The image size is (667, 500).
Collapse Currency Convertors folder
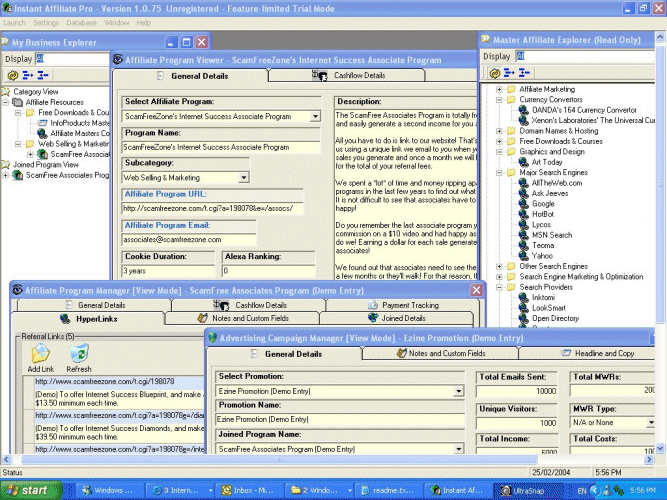click(x=499, y=100)
